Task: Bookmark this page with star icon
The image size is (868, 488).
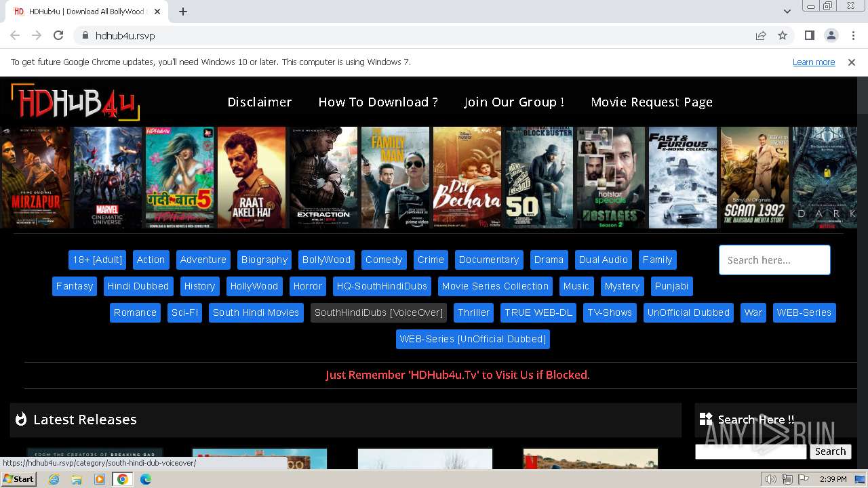Action: [783, 35]
